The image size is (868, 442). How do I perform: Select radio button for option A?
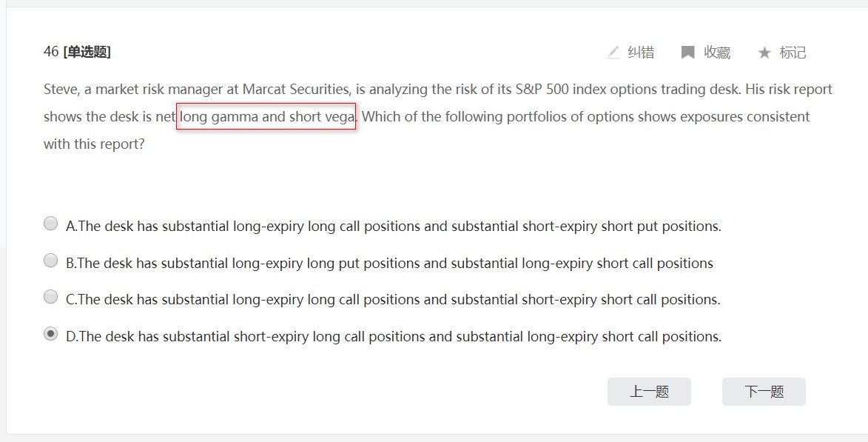click(50, 224)
